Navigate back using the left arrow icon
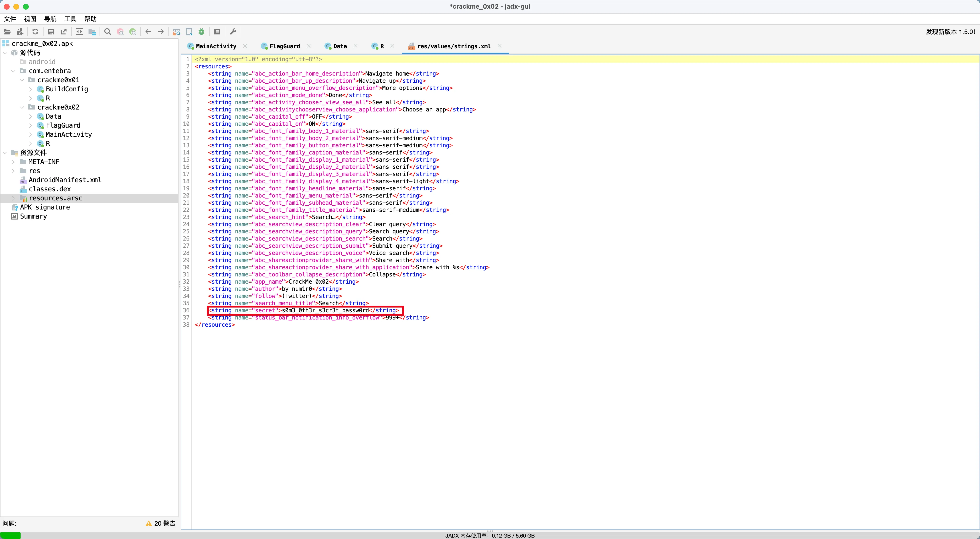Viewport: 980px width, 539px height. tap(148, 32)
